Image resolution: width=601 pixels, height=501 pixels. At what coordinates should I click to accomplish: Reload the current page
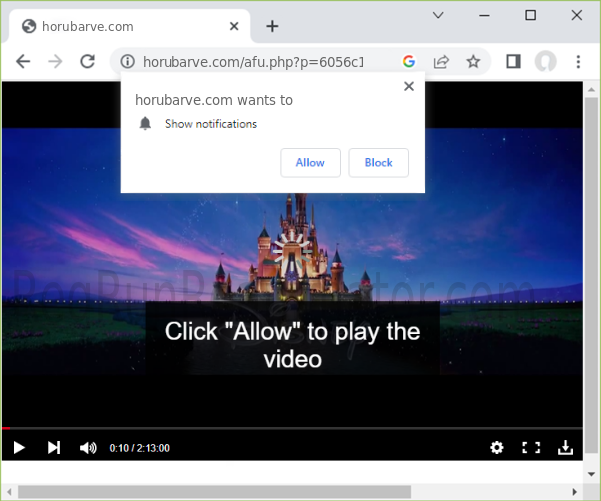[87, 62]
